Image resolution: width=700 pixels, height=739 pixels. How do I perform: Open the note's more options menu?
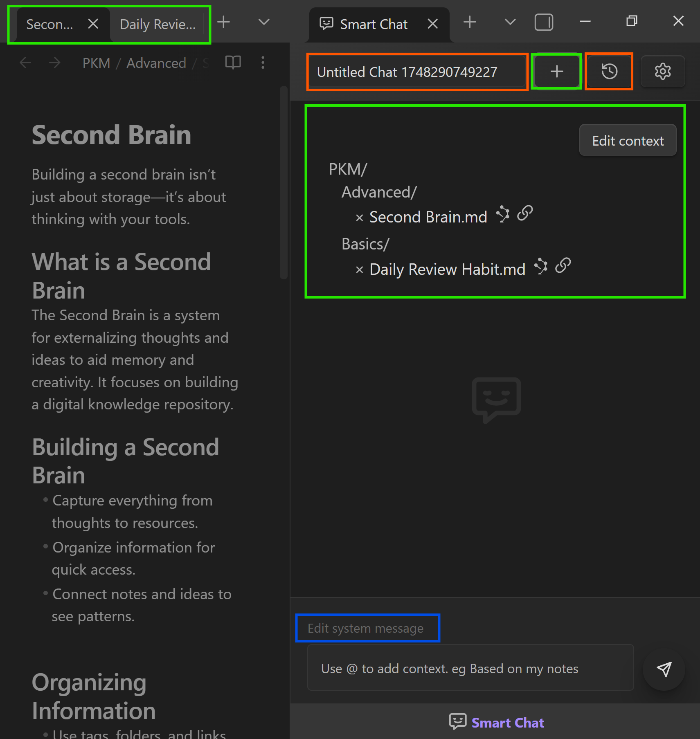click(263, 63)
